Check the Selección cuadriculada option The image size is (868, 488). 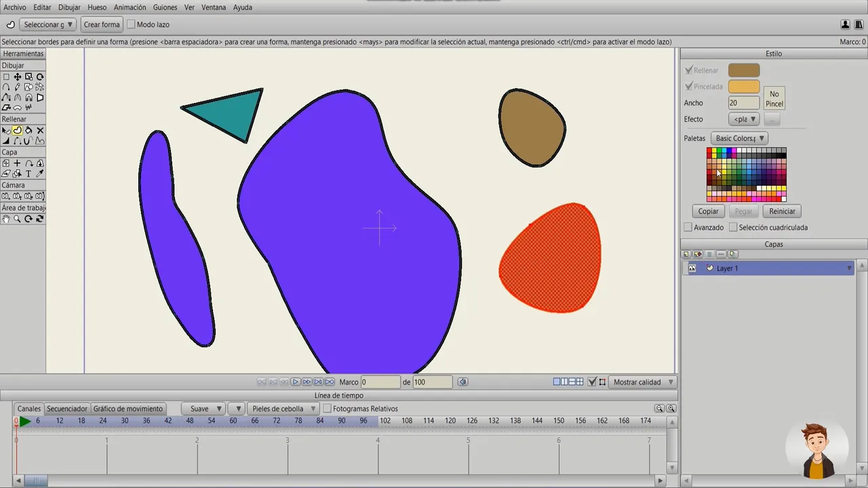pos(733,228)
